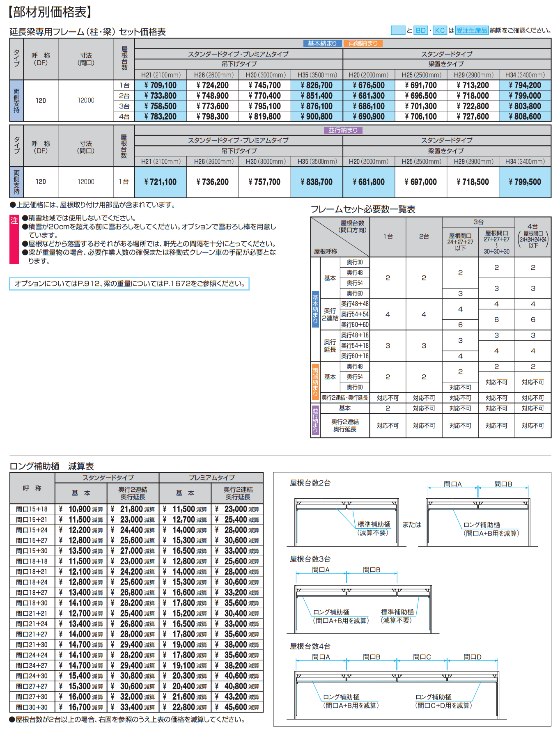Click the H35 (3500mm) column header in top table
The height and width of the screenshot is (738, 560).
coord(317,75)
